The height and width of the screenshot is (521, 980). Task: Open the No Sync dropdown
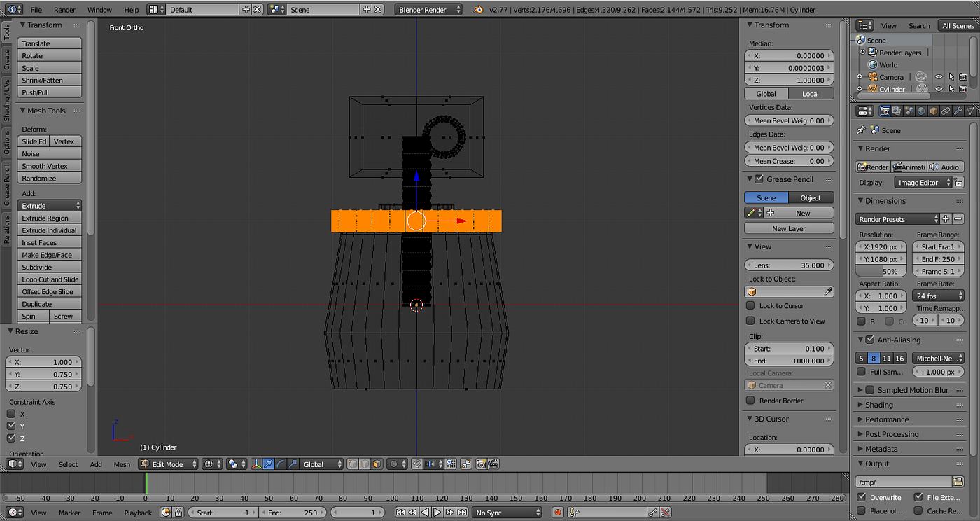pyautogui.click(x=508, y=513)
